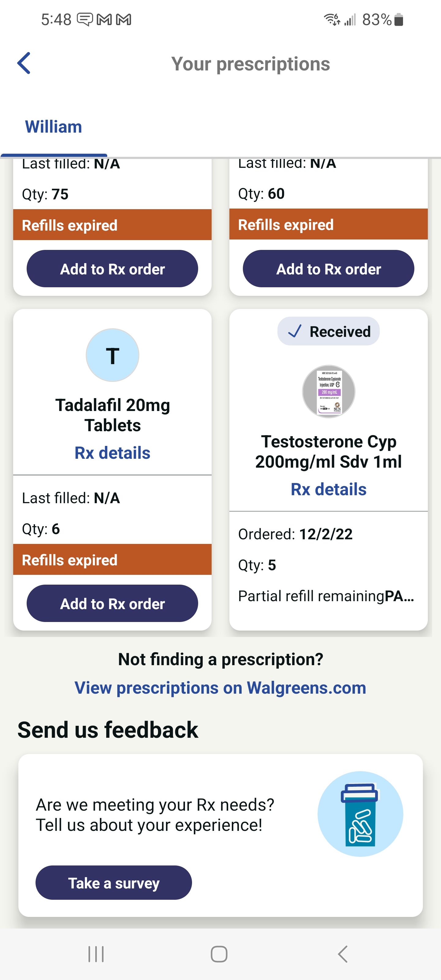Tap the battery icon in status bar

[398, 19]
